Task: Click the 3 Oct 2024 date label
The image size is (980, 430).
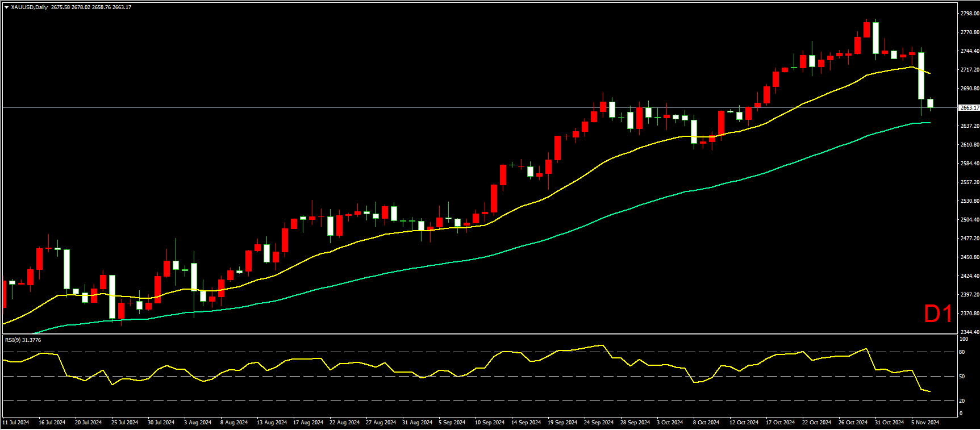Action: [670, 423]
